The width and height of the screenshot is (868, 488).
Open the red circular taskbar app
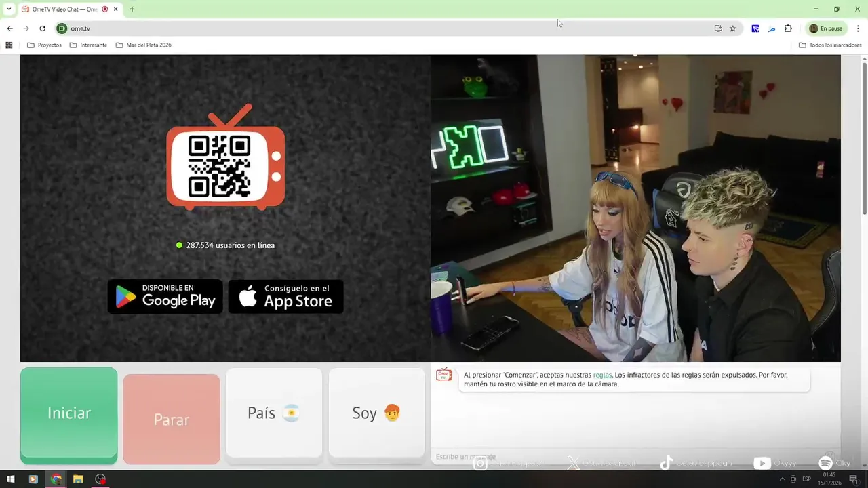pyautogui.click(x=100, y=479)
